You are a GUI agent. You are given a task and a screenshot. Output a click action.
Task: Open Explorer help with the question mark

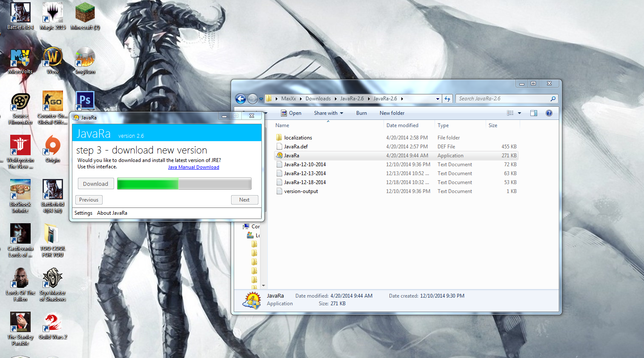tap(549, 113)
